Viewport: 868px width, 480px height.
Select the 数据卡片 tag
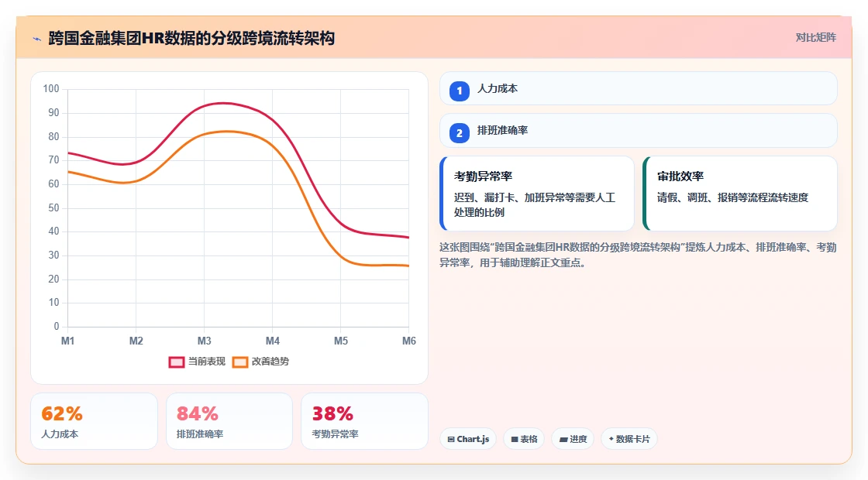(629, 439)
